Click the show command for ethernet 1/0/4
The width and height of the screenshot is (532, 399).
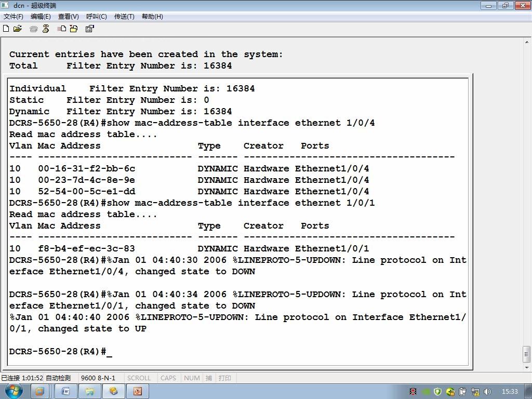point(241,123)
